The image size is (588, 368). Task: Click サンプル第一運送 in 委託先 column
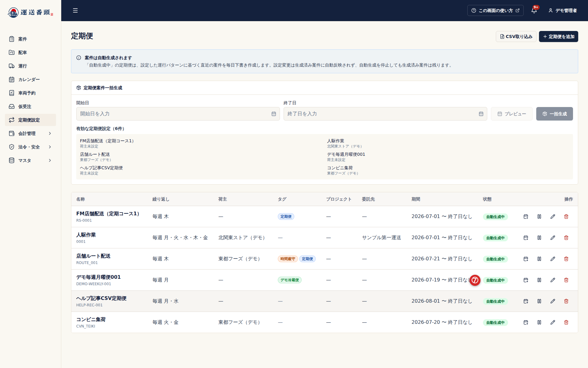tap(381, 238)
